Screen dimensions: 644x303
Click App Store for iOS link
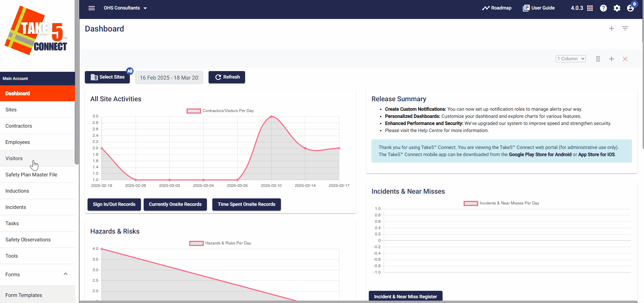coord(596,154)
